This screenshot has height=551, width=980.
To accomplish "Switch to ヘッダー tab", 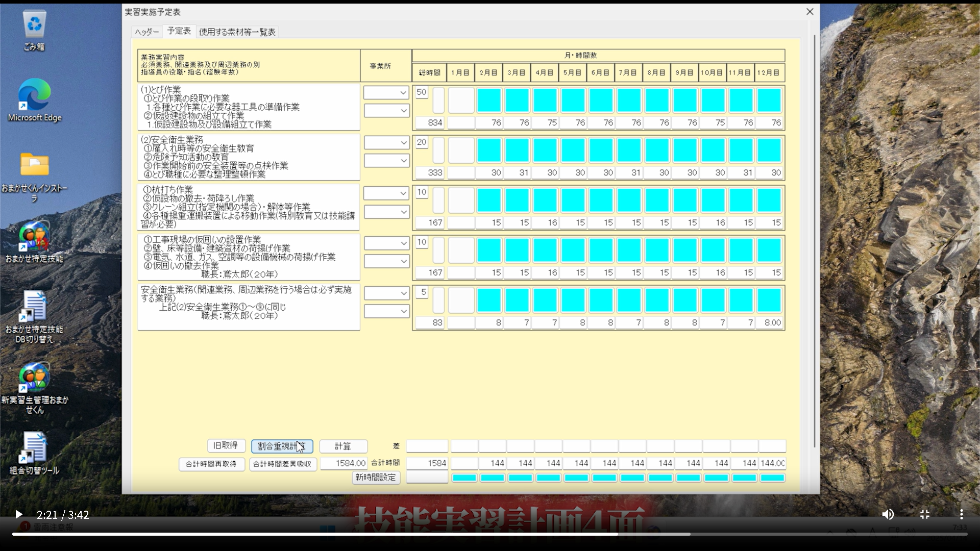I will [146, 32].
